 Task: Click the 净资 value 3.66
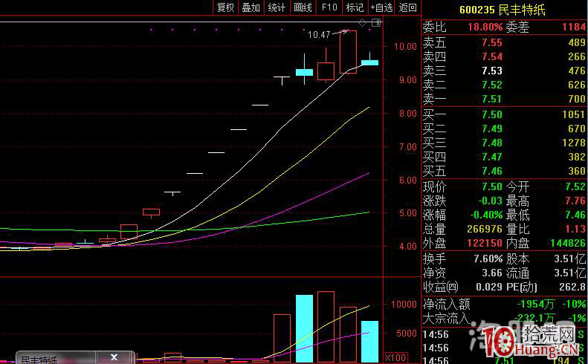[492, 273]
